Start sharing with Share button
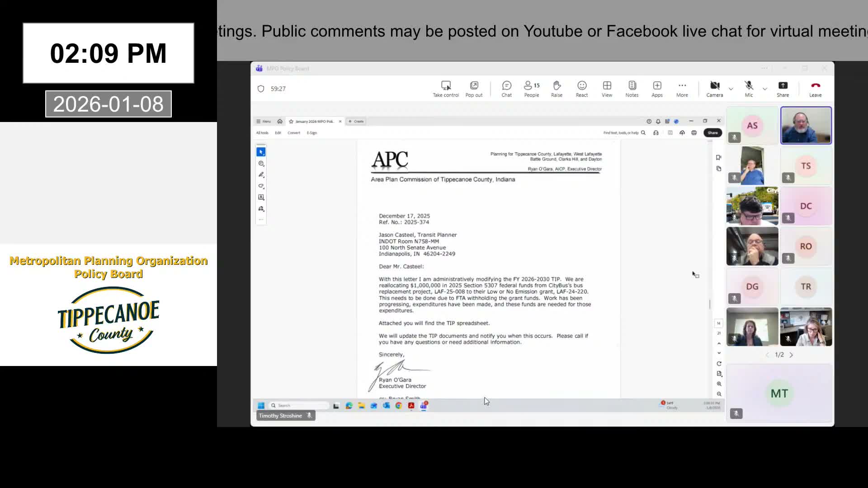868x488 pixels. point(783,86)
